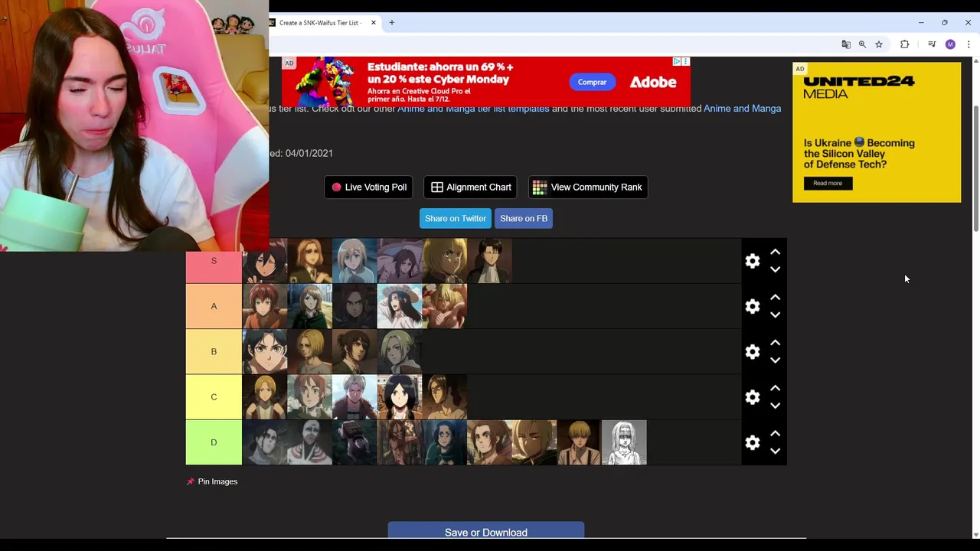Select the first character thumbnail in S tier
Image resolution: width=980 pixels, height=551 pixels.
[265, 261]
